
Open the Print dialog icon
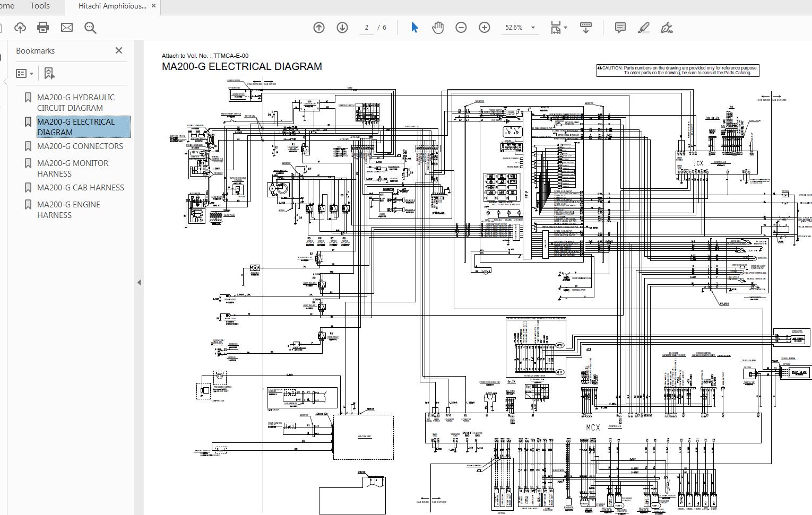click(43, 28)
